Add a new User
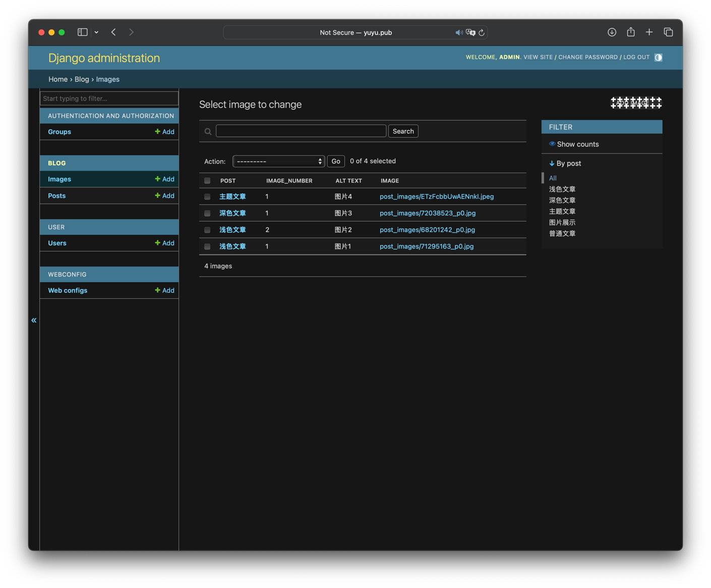 pyautogui.click(x=164, y=243)
